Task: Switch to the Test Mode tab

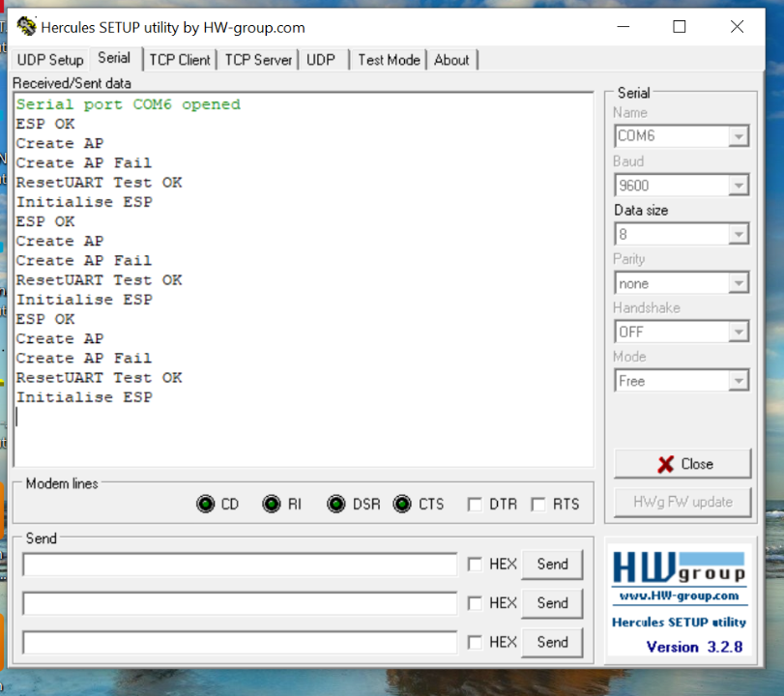Action: (x=389, y=60)
